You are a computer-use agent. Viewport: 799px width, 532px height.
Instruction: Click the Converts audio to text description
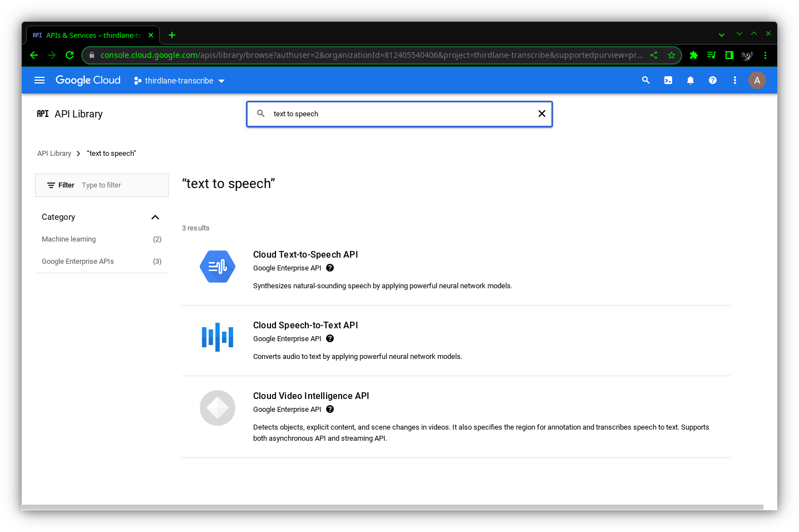tap(358, 357)
